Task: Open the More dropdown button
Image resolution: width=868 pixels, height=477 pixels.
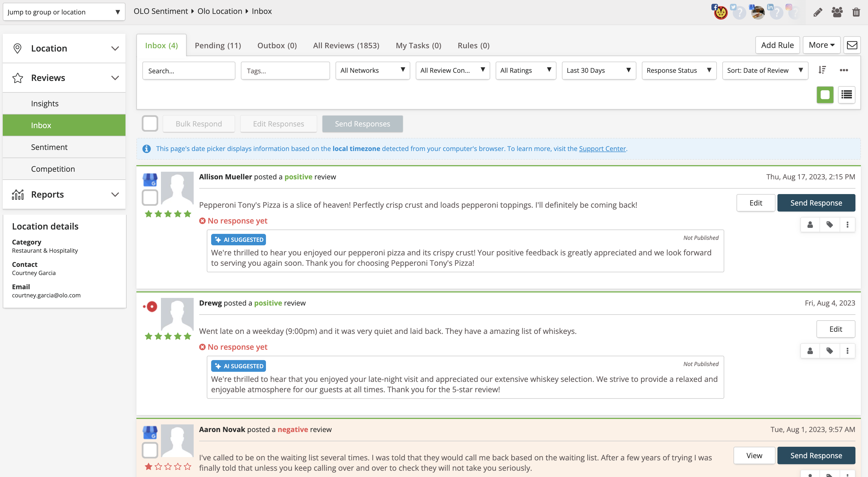Action: (822, 45)
